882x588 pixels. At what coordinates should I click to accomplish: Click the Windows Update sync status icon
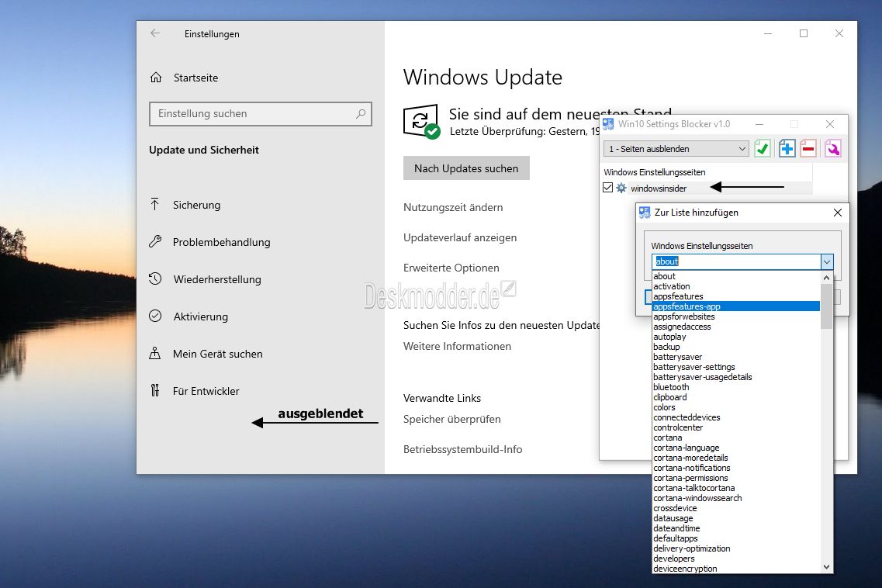click(x=421, y=122)
